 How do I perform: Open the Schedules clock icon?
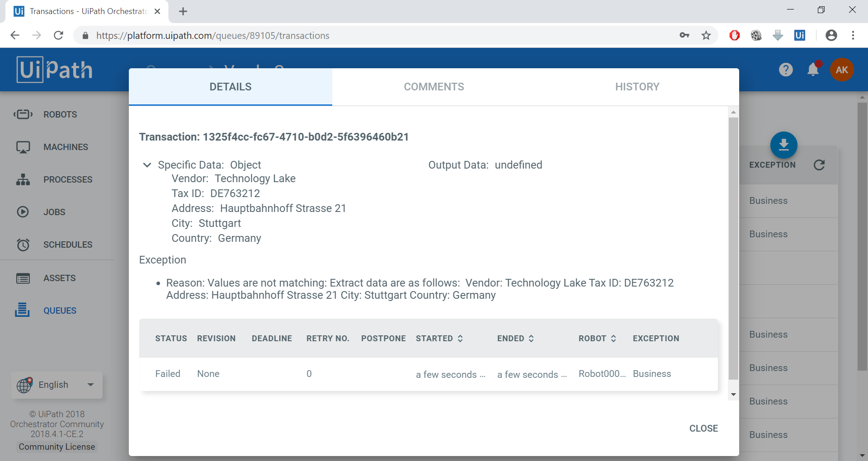click(23, 245)
